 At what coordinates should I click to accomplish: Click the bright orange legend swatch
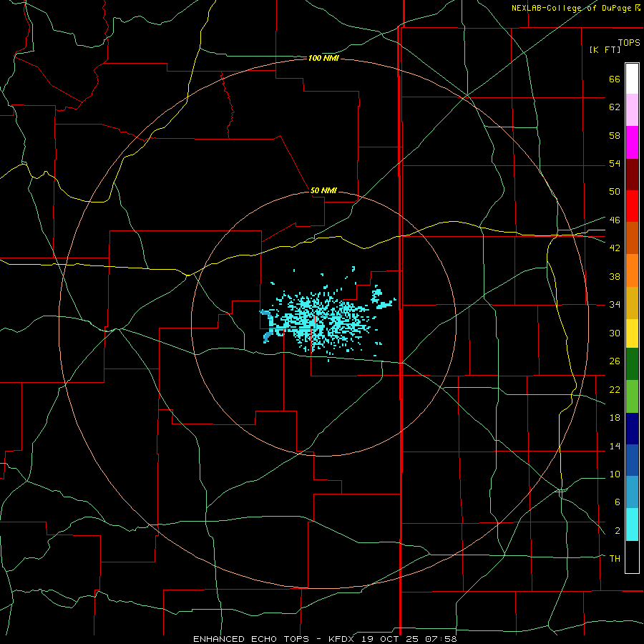(632, 270)
